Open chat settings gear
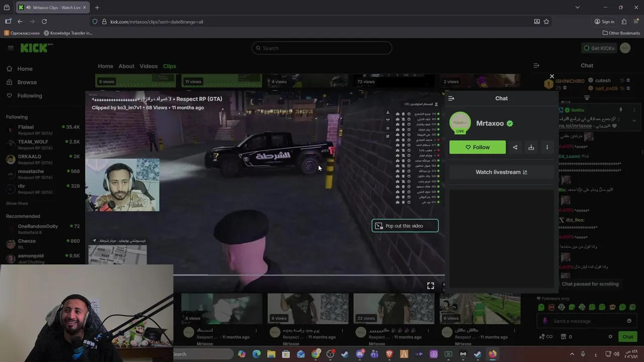 (x=610, y=337)
